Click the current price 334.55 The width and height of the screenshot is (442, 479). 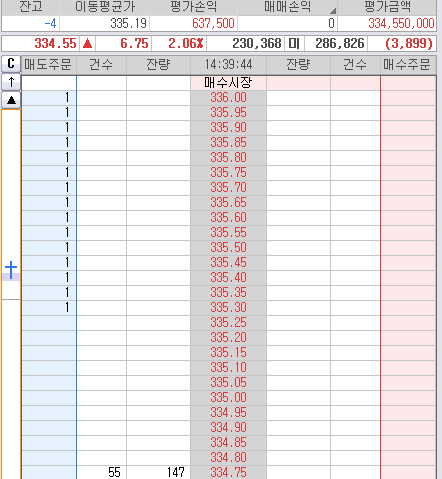coord(56,43)
